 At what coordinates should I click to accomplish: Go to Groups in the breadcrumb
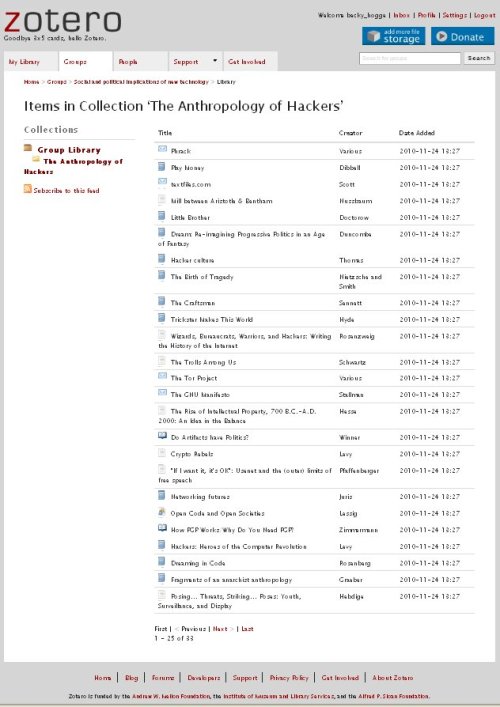tap(57, 82)
